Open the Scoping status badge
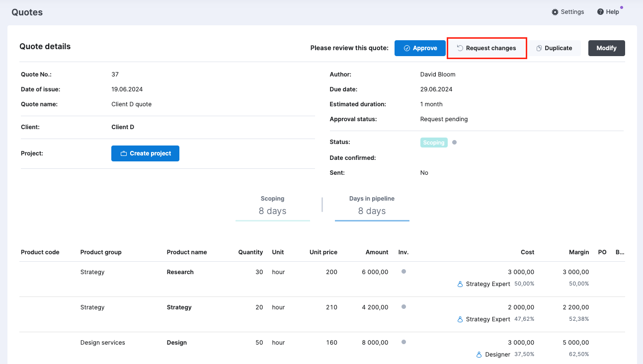Image resolution: width=643 pixels, height=364 pixels. point(434,143)
